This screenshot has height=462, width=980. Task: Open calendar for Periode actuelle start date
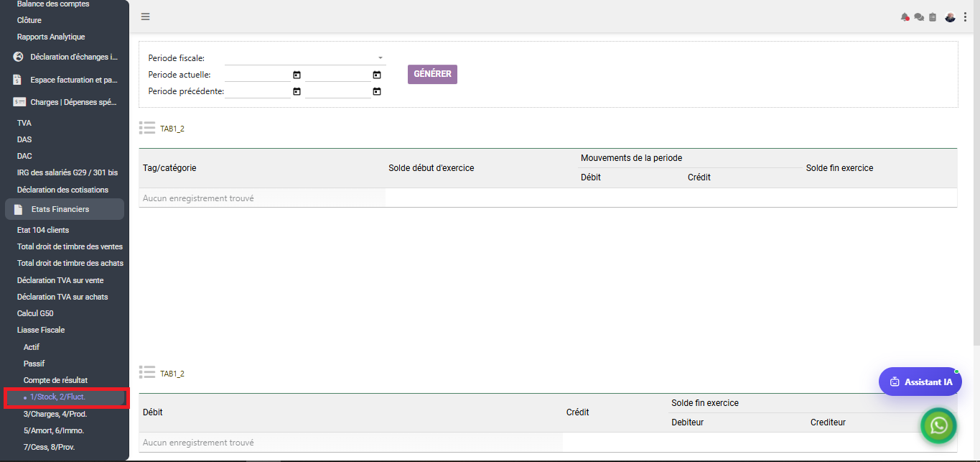(297, 75)
